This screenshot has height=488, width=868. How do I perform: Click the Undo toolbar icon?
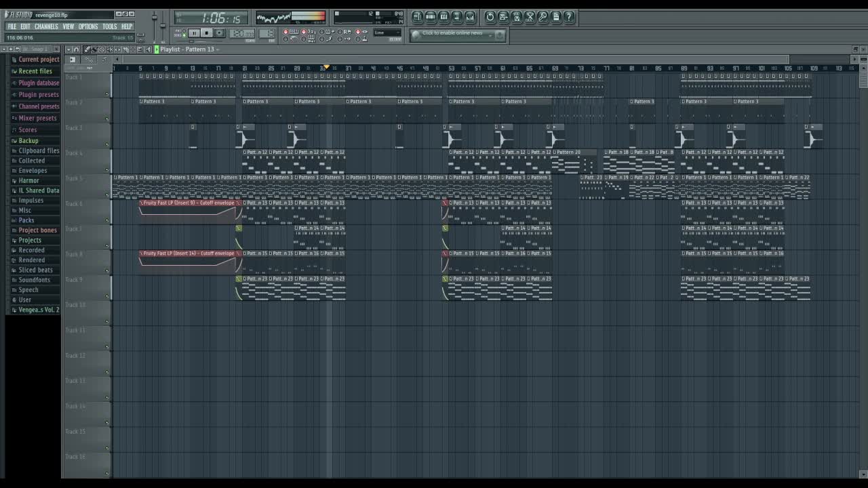point(490,17)
